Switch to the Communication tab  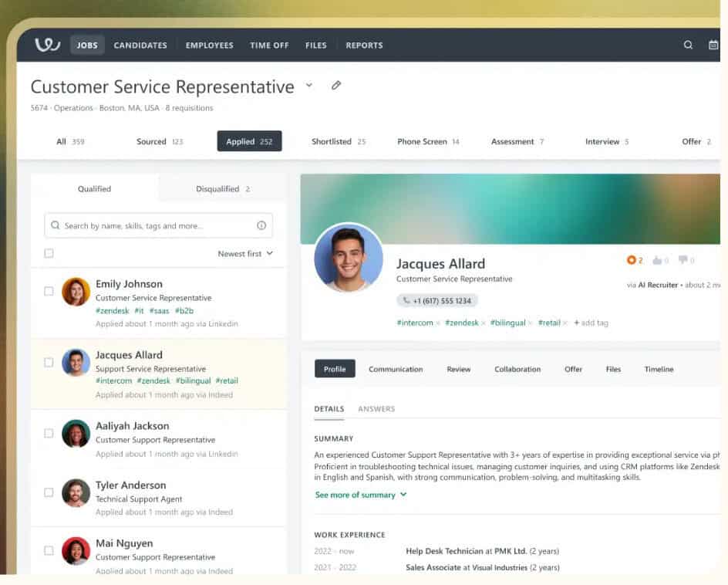(x=396, y=369)
